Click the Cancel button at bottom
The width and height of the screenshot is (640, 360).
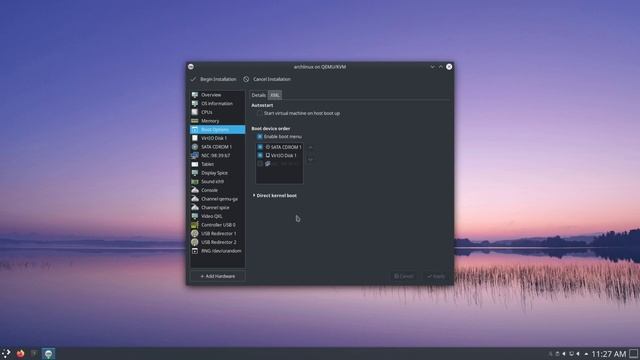click(x=403, y=276)
